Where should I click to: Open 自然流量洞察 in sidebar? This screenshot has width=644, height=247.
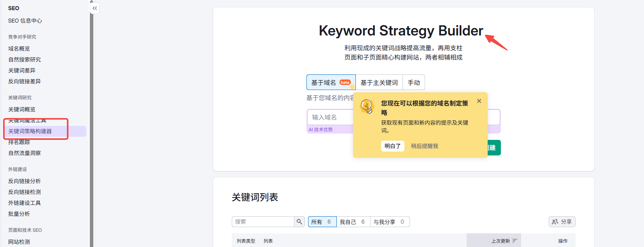click(x=24, y=153)
